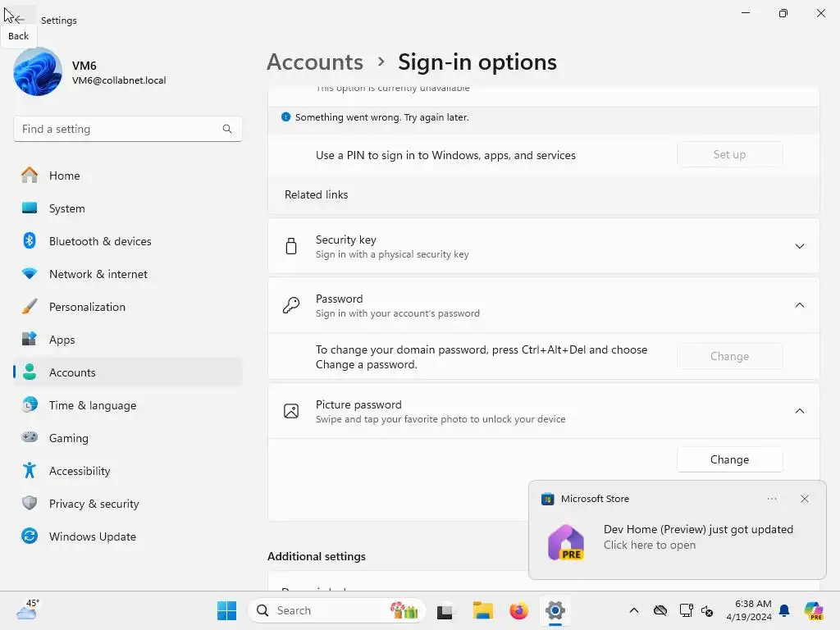Select Accounts in the sidebar
840x630 pixels.
pos(127,372)
